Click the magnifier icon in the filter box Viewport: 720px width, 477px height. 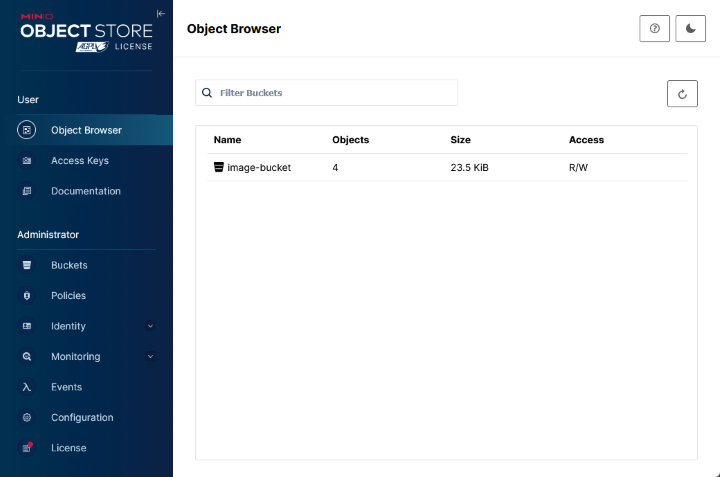tap(207, 93)
